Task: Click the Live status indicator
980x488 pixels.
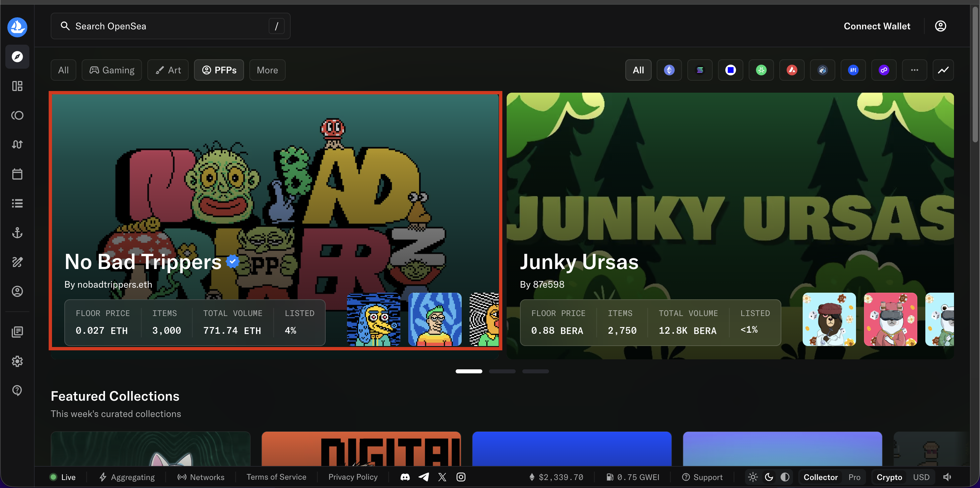Action: click(63, 477)
